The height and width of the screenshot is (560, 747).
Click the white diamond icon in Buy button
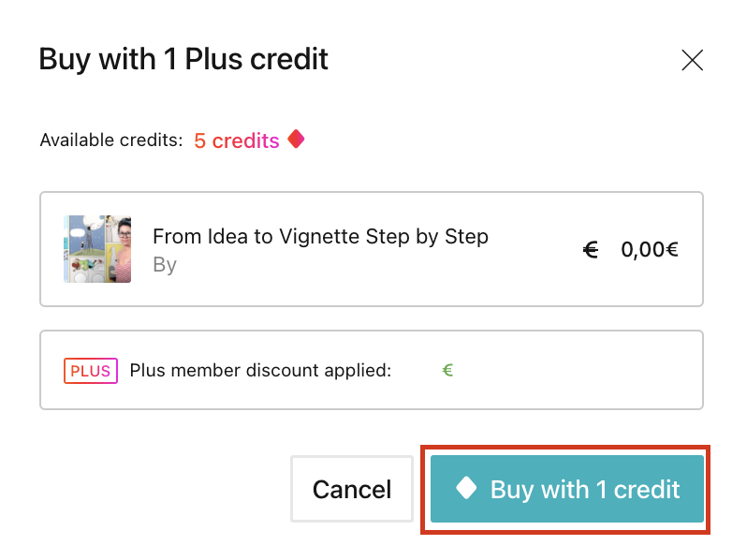(466, 488)
